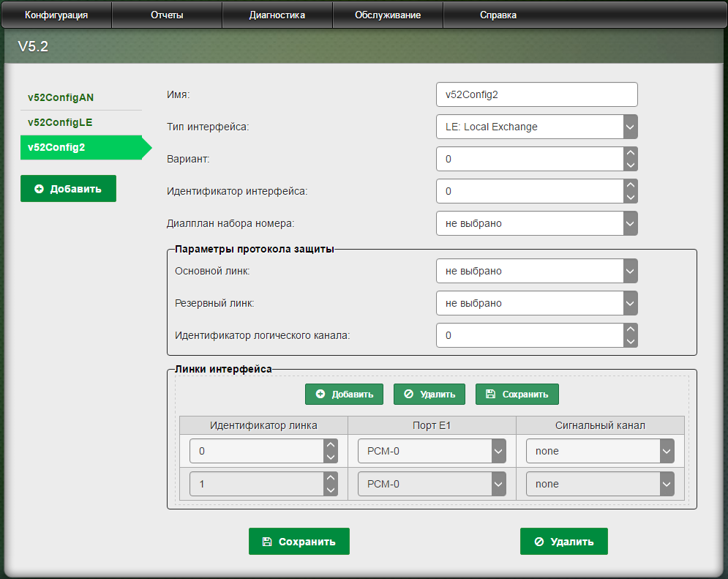The width and height of the screenshot is (728, 579).
Task: Increase the Вариант value
Action: point(631,153)
